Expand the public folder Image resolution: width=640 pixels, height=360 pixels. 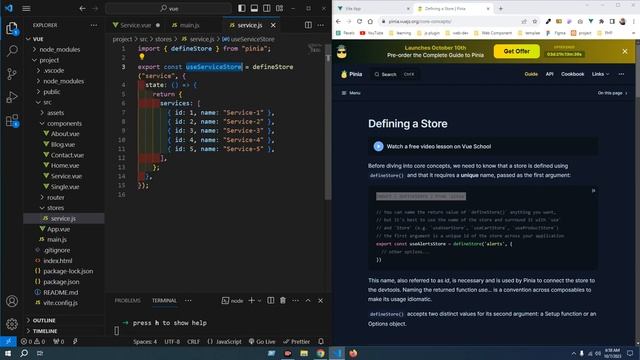point(51,92)
